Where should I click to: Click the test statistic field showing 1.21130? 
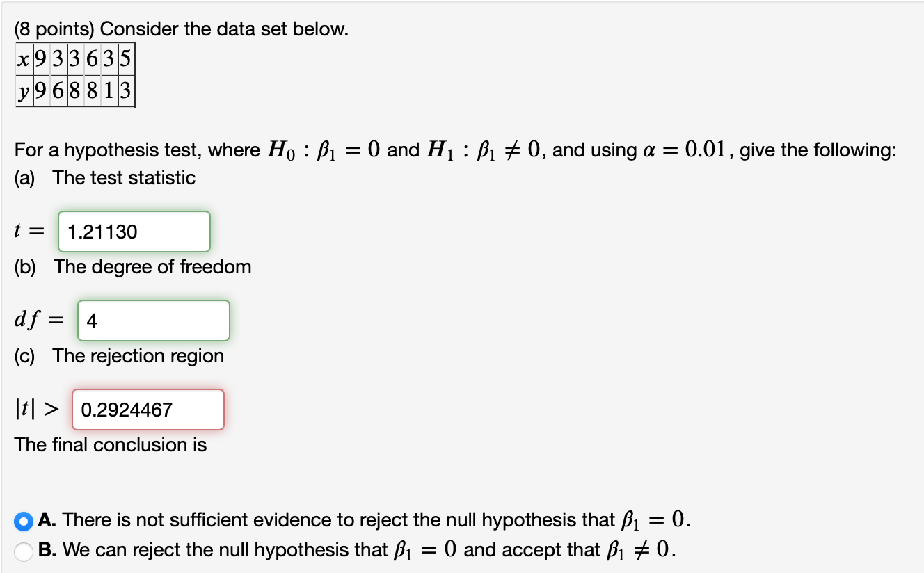[134, 232]
